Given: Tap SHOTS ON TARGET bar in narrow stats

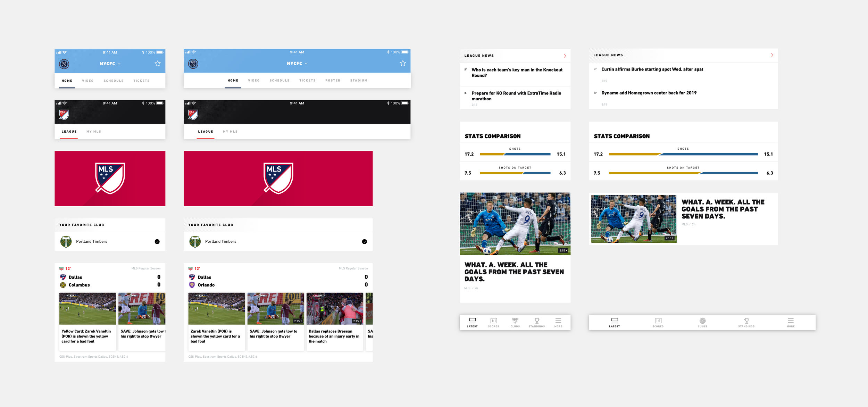Looking at the screenshot, I should coord(515,173).
